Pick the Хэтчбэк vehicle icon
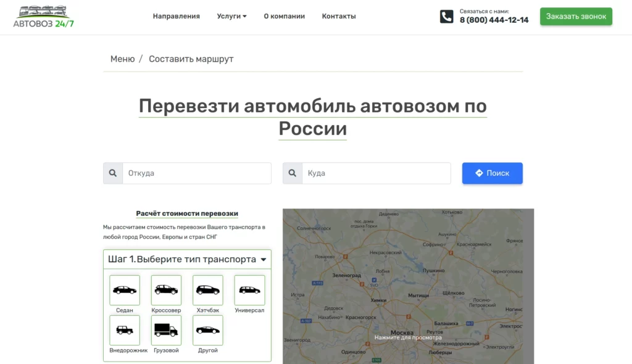This screenshot has height=364, width=632. point(207,290)
